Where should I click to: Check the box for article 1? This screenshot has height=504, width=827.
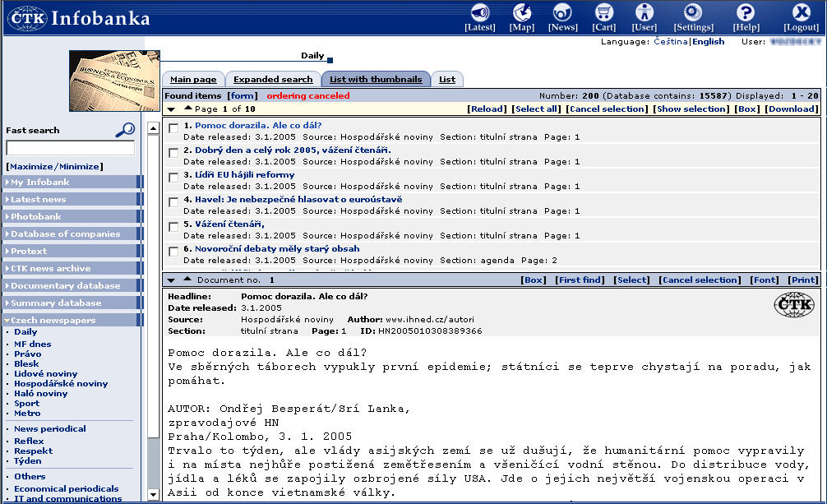tap(173, 127)
